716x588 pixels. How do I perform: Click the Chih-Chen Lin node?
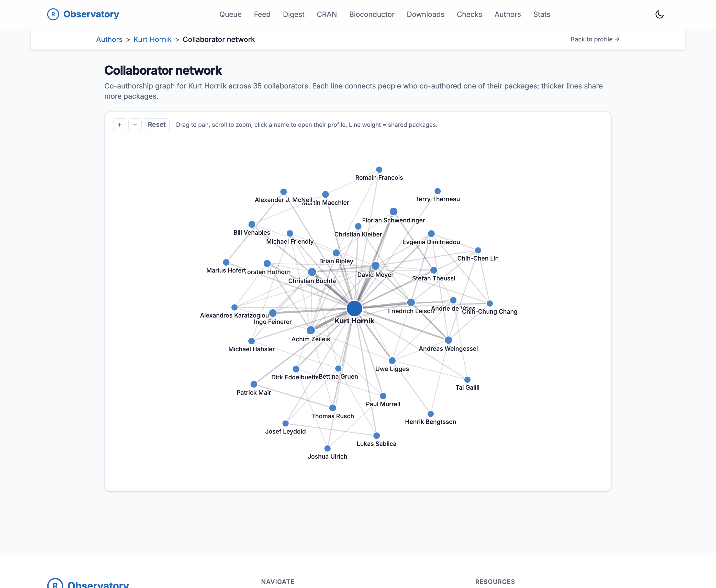[478, 250]
